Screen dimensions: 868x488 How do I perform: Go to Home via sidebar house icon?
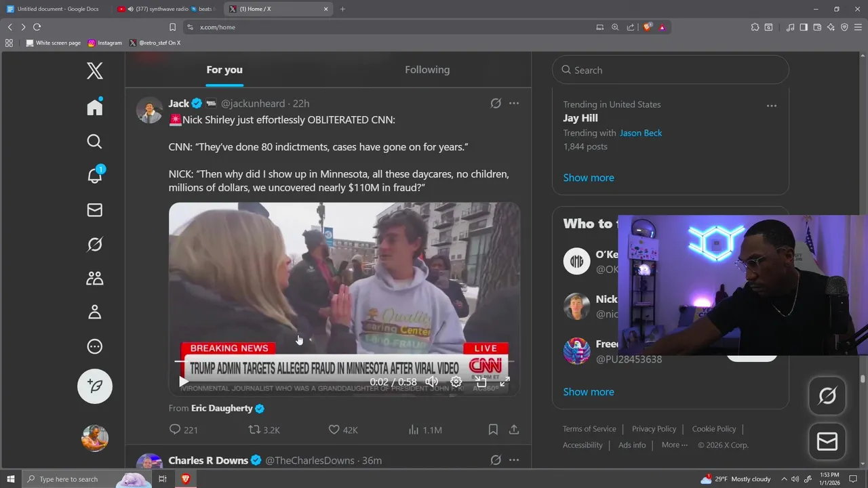tap(95, 107)
